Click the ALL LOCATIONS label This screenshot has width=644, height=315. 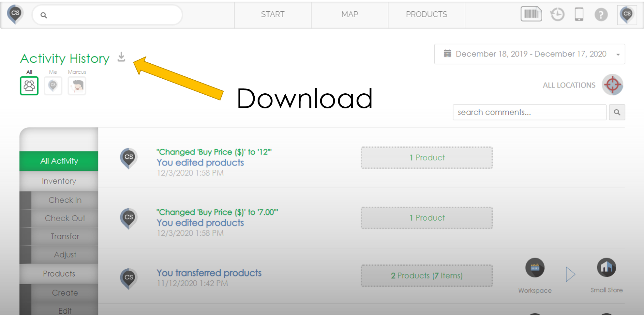click(x=569, y=85)
